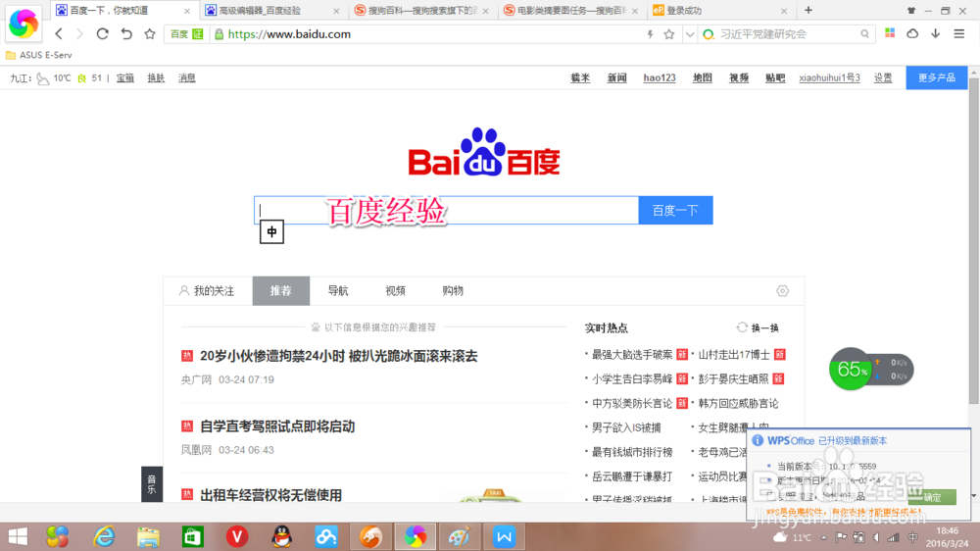Click the cloud sync icon
The image size is (980, 551).
912,33
